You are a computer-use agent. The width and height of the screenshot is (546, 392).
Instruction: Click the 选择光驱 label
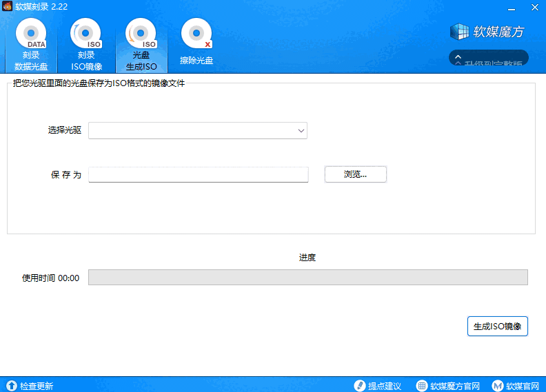(x=65, y=130)
